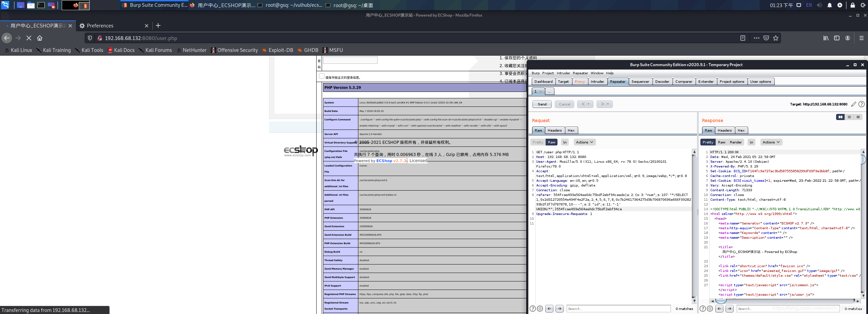The height and width of the screenshot is (314, 868).
Task: Go to next match in response search
Action: pos(730,309)
